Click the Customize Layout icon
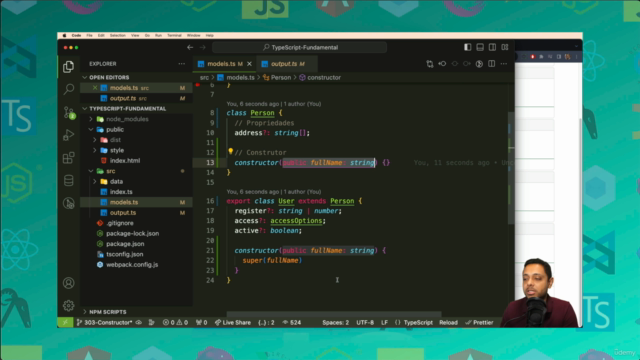The image size is (640, 360). coord(505,47)
